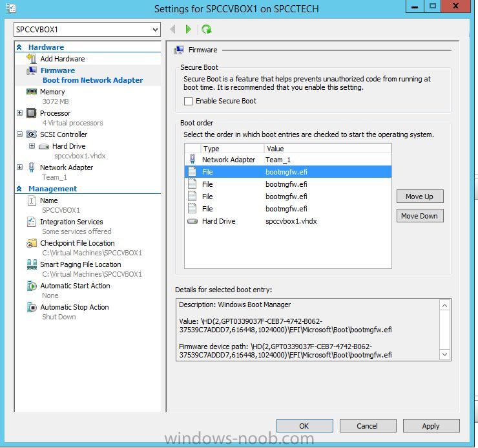This screenshot has width=478, height=448.
Task: Click the back arrow navigation icon
Action: (x=173, y=29)
